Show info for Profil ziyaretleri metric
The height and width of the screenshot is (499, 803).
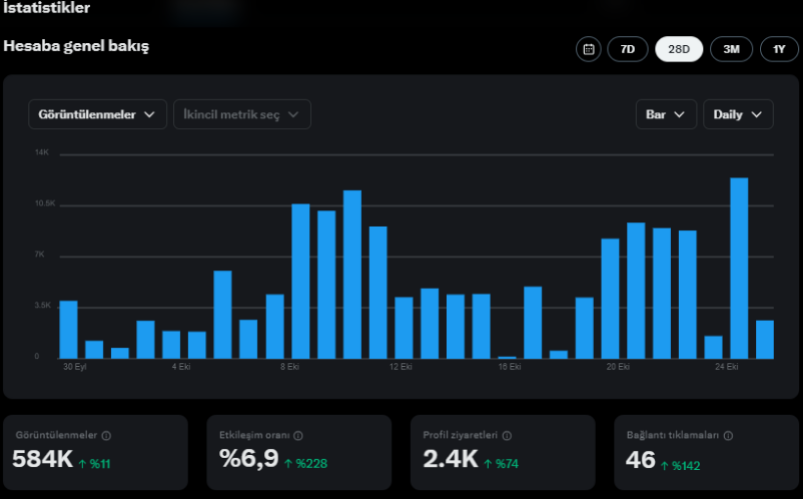(x=506, y=435)
